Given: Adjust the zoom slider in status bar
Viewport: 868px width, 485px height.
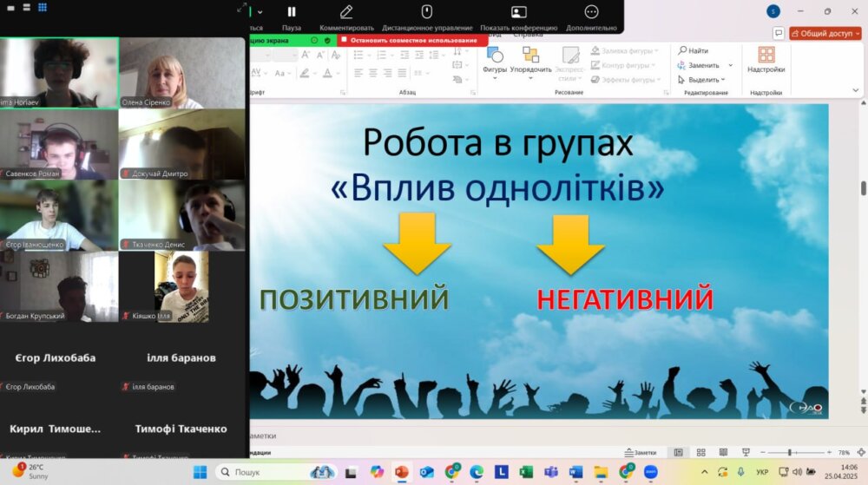Looking at the screenshot, I should coord(790,452).
